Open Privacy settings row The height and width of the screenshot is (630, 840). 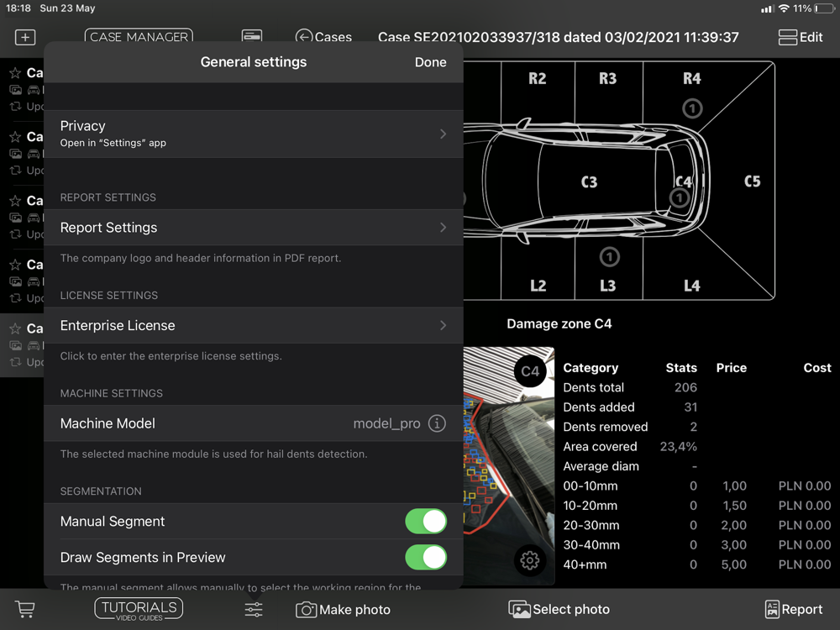point(254,134)
